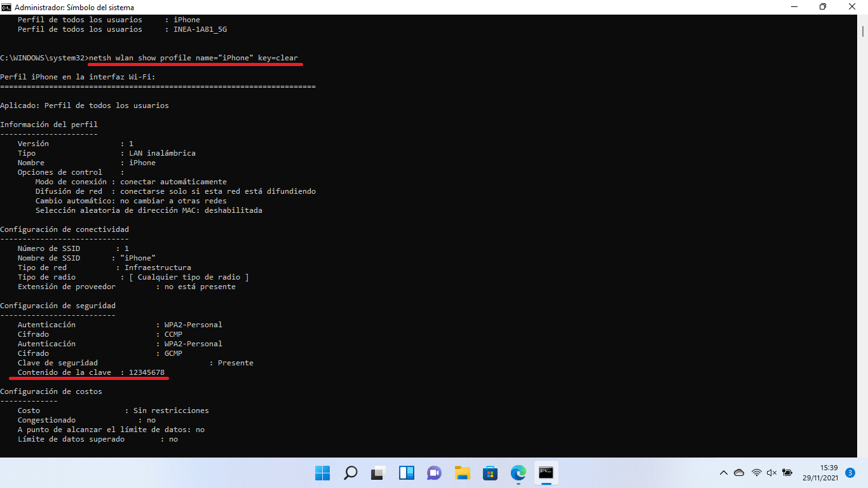Viewport: 868px width, 488px height.
Task: Click the 'Difusión de red' line
Action: pyautogui.click(x=175, y=191)
